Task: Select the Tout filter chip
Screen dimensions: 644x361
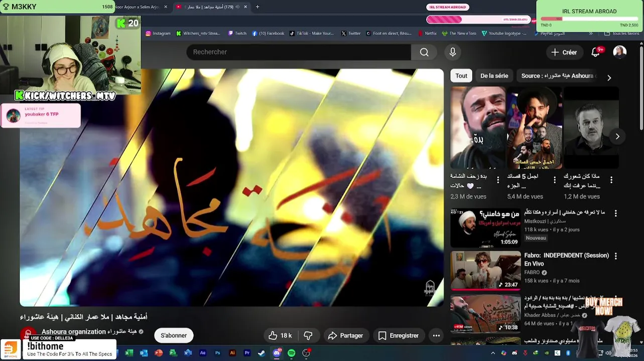Action: pyautogui.click(x=461, y=76)
